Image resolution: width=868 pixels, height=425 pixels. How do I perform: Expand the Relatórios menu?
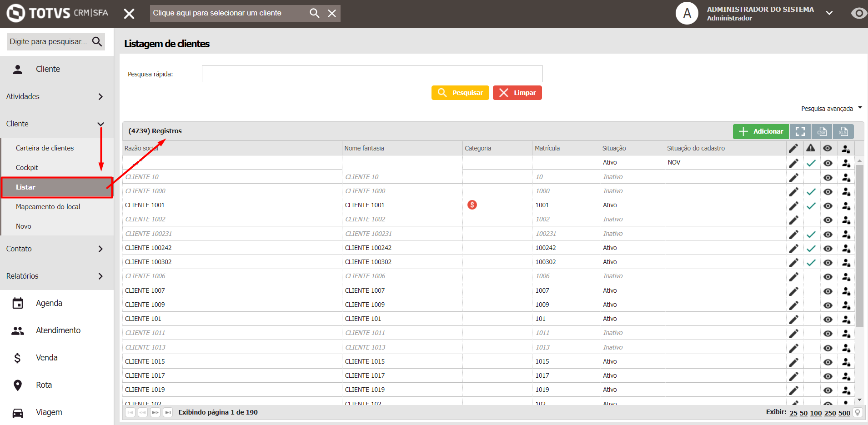[x=56, y=276]
